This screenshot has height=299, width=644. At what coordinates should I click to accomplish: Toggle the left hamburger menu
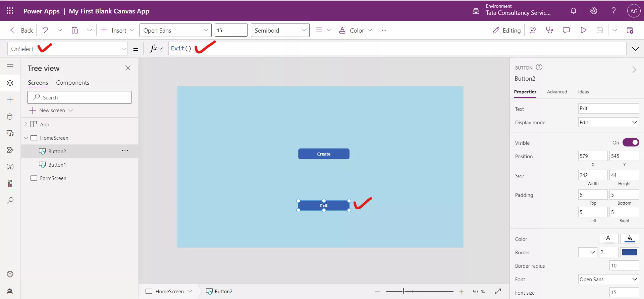pyautogui.click(x=10, y=67)
